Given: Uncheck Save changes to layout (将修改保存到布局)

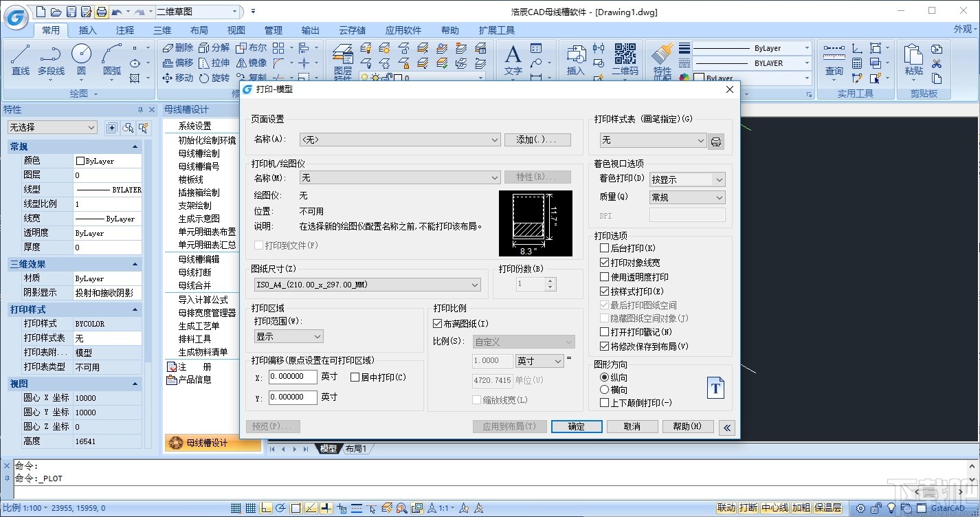Looking at the screenshot, I should tap(605, 346).
